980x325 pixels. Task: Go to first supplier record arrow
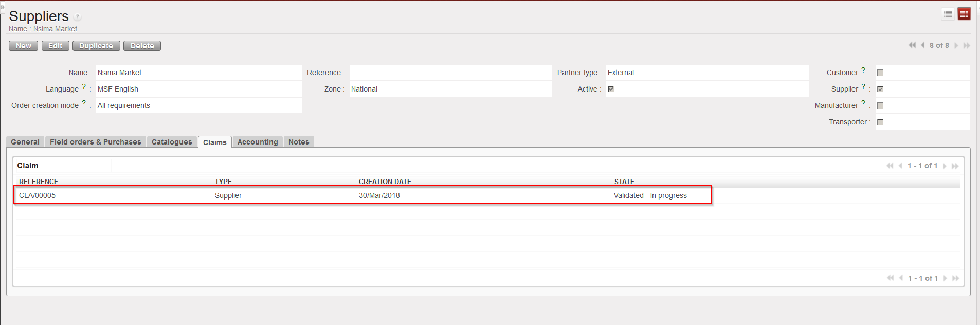[912, 45]
